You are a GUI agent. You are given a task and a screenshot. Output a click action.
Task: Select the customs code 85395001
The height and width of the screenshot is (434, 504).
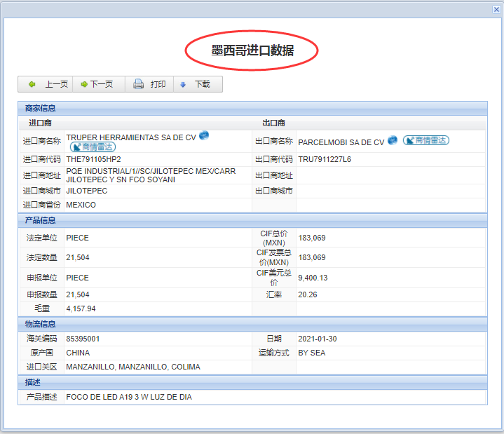click(83, 339)
